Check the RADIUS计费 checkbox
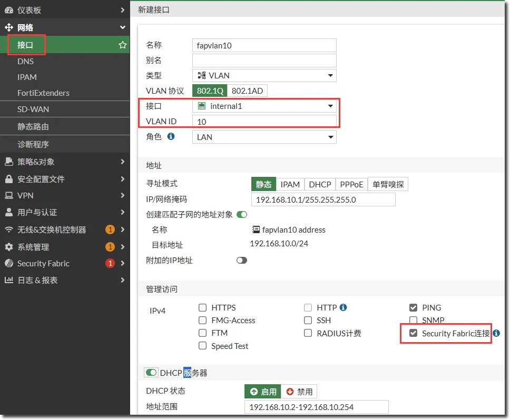The height and width of the screenshot is (420, 510). [308, 333]
